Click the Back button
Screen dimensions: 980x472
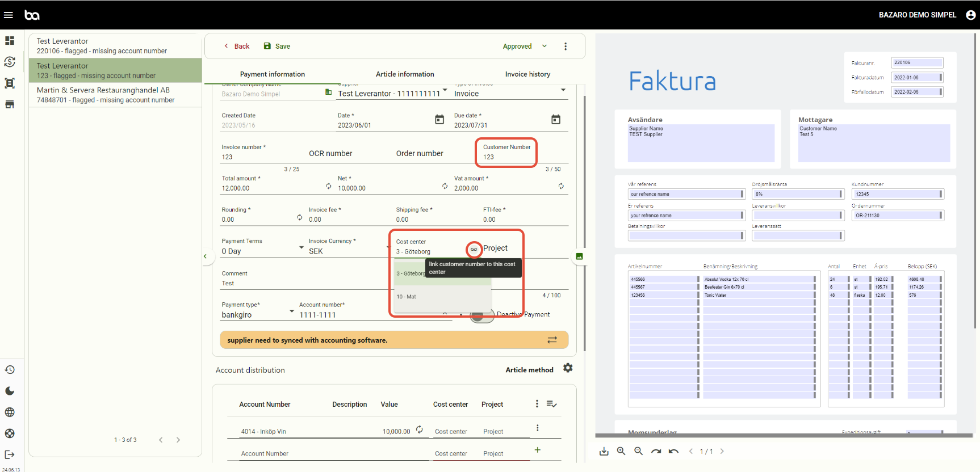coord(236,47)
